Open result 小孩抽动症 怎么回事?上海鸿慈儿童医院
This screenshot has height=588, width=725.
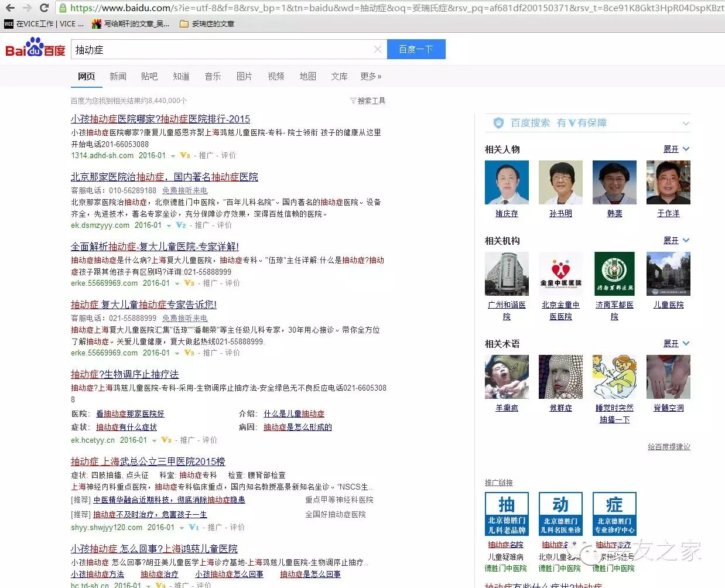tap(154, 549)
